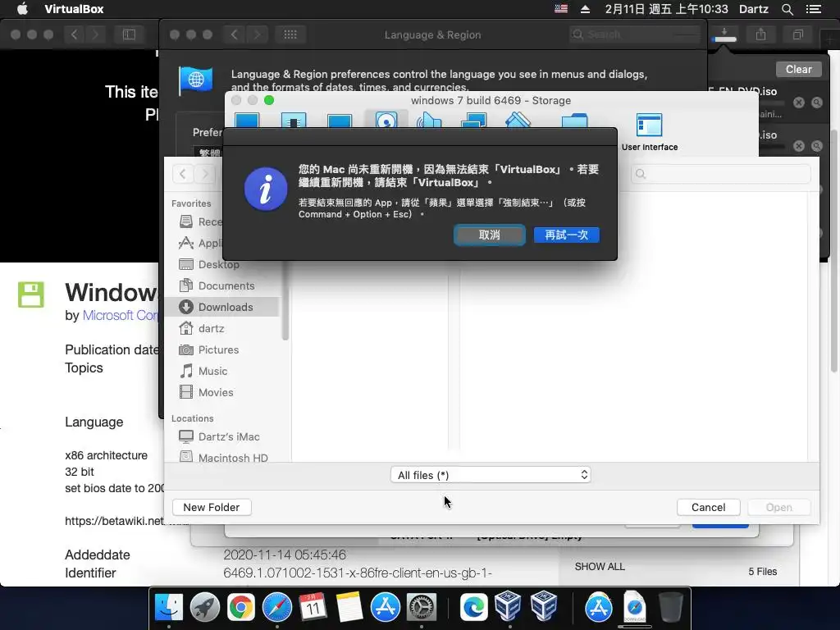This screenshot has height=630, width=840.
Task: Open Calendar from the Dock
Action: 313,608
